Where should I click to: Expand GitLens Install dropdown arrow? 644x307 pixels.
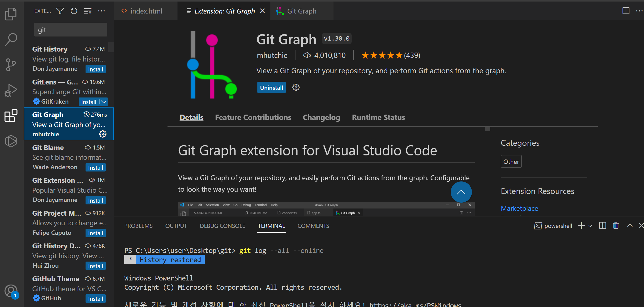104,102
